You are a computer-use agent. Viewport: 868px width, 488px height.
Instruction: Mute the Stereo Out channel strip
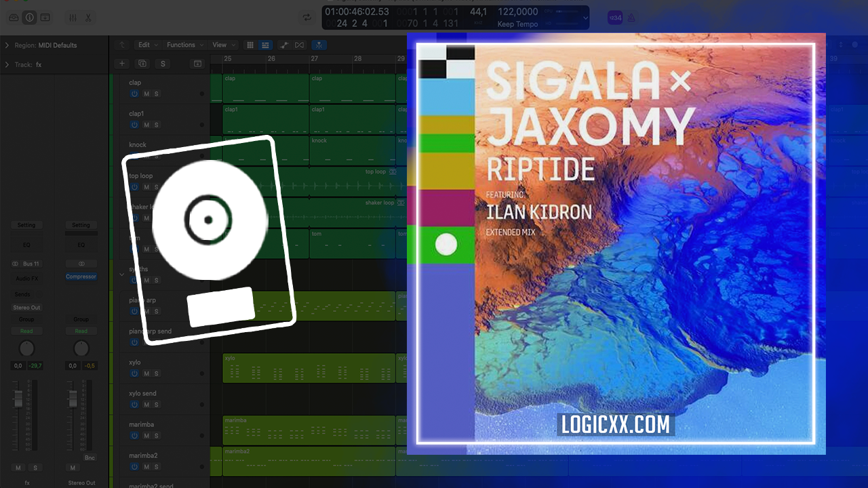click(73, 468)
